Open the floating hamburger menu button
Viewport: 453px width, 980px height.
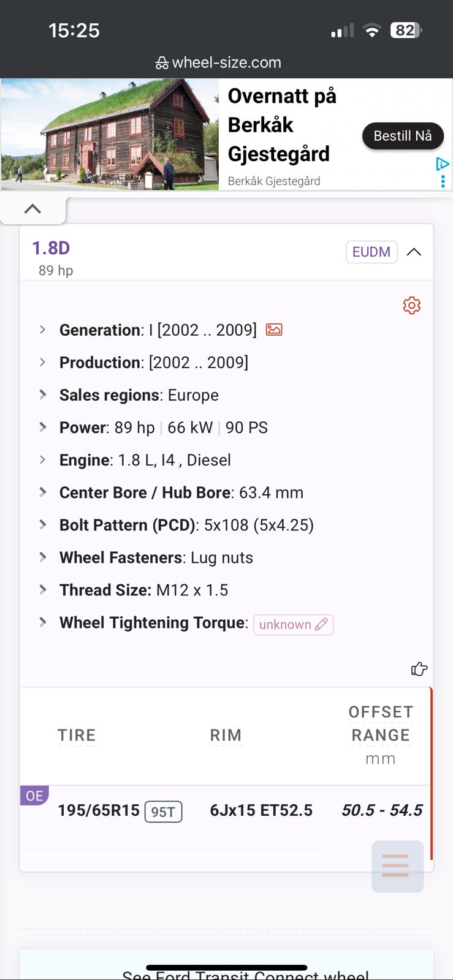tap(397, 865)
